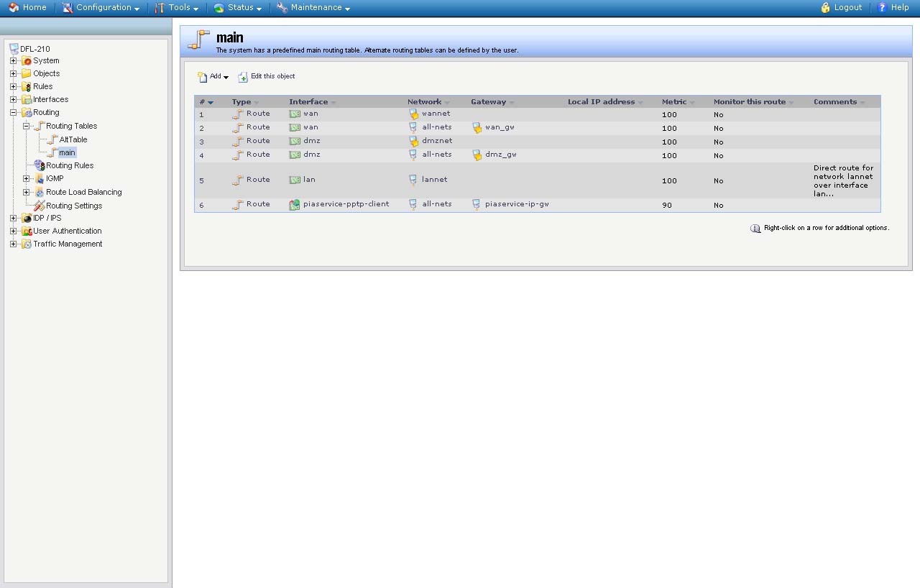This screenshot has height=588, width=920.
Task: Sort by the # column header
Action: pyautogui.click(x=206, y=102)
